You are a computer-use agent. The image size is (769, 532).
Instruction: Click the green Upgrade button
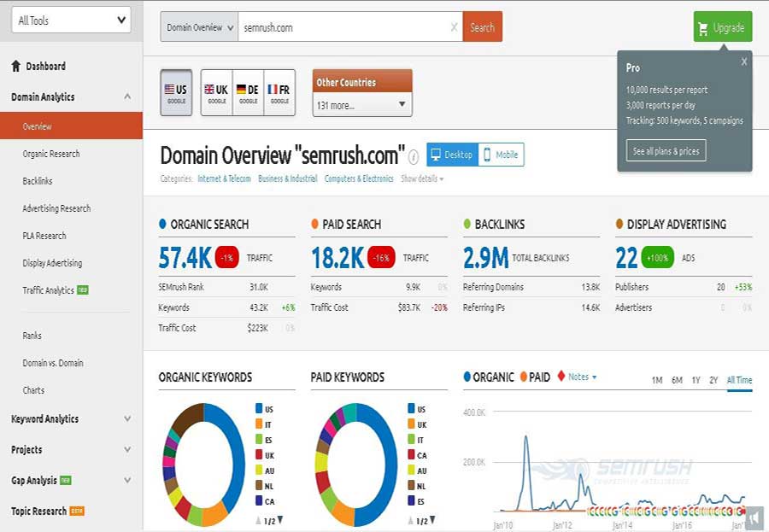(x=722, y=26)
